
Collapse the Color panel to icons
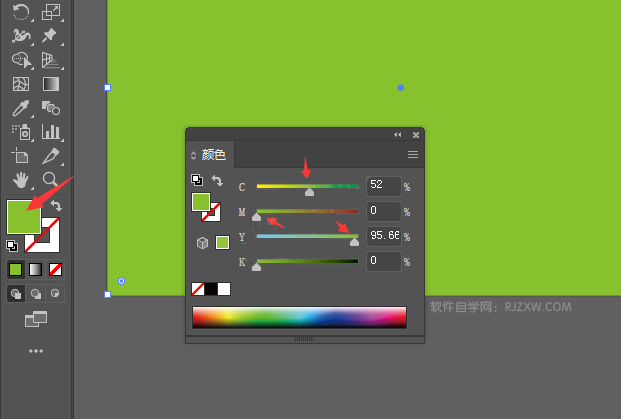pyautogui.click(x=398, y=135)
